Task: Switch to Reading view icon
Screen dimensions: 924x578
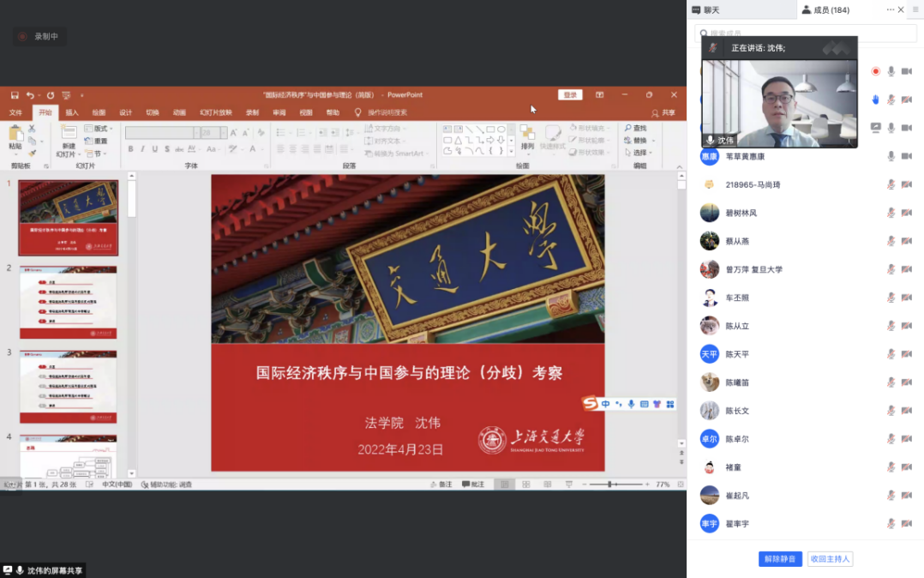Action: [548, 485]
